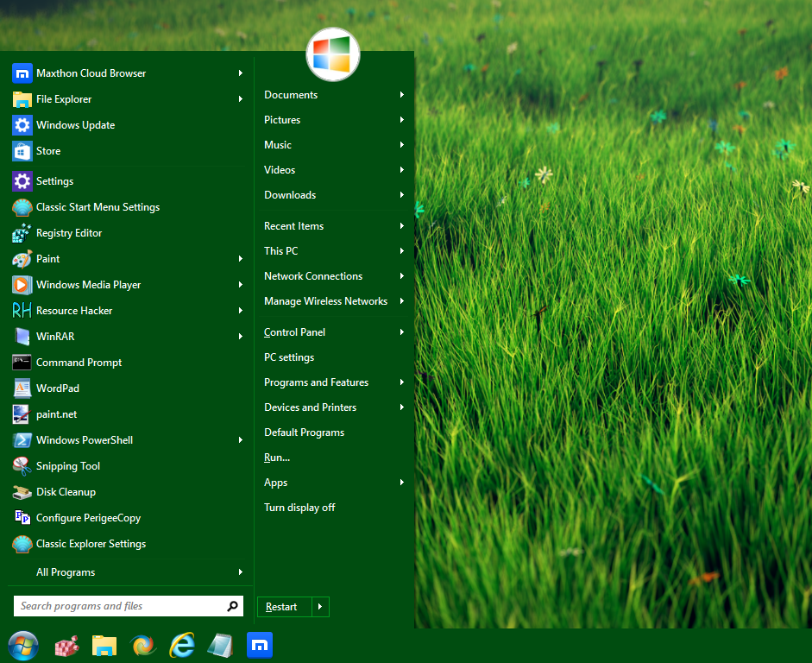Open Command Prompt icon in list

tap(22, 363)
